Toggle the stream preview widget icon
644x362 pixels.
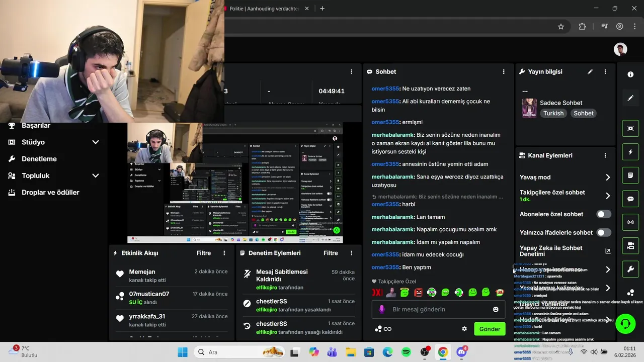(x=630, y=128)
